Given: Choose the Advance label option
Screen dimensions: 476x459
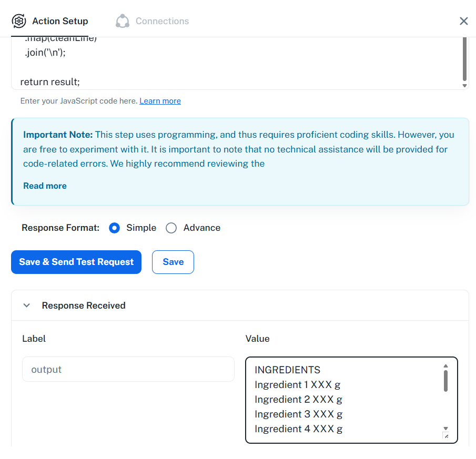Looking at the screenshot, I should pos(202,228).
